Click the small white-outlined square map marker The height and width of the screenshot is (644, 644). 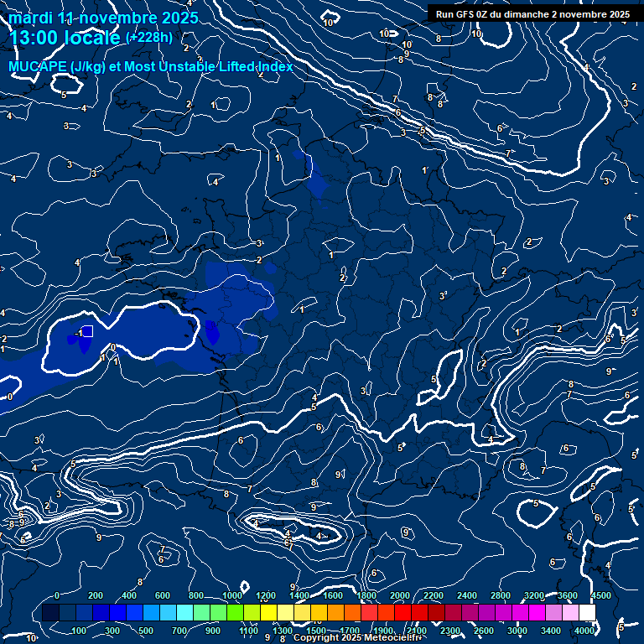[x=86, y=331]
